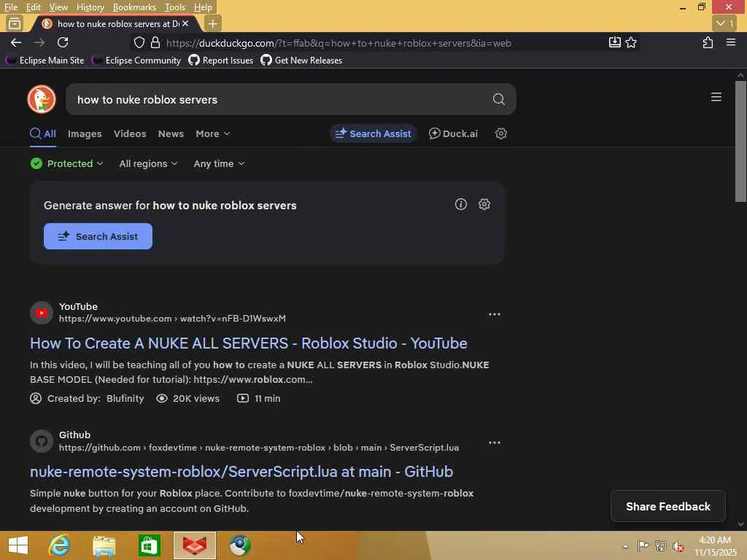Launch Internet Explorer from taskbar
747x560 pixels.
click(x=59, y=545)
